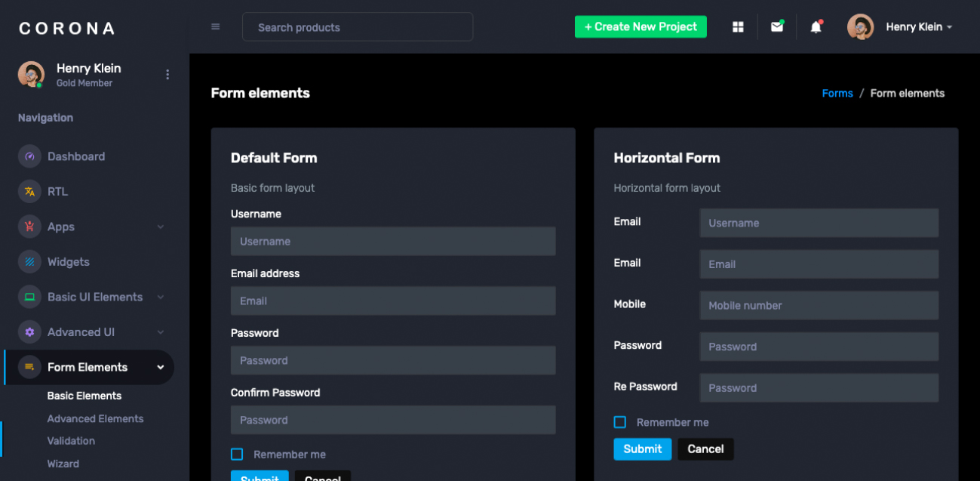Open the notifications bell icon

click(816, 27)
